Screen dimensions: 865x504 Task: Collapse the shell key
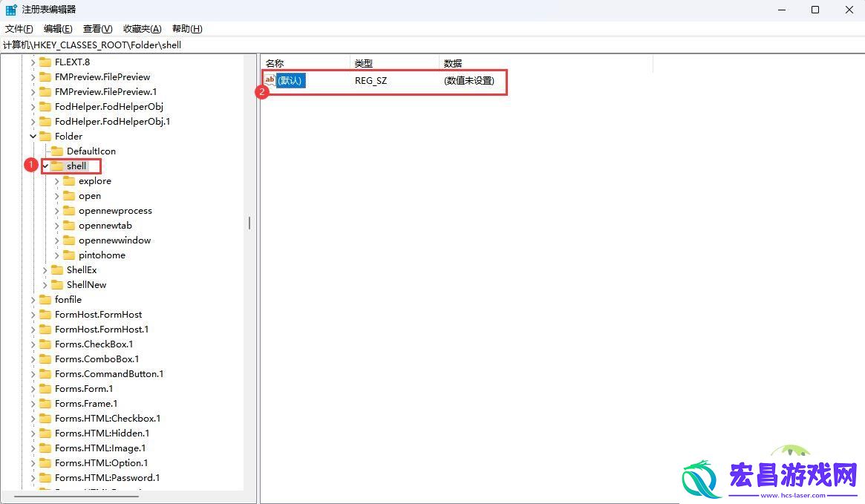45,166
